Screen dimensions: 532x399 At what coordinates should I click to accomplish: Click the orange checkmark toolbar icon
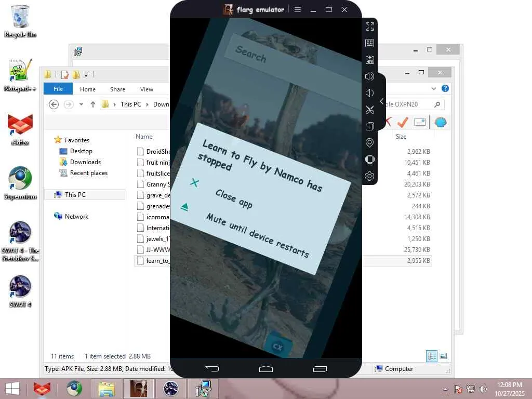(x=403, y=122)
